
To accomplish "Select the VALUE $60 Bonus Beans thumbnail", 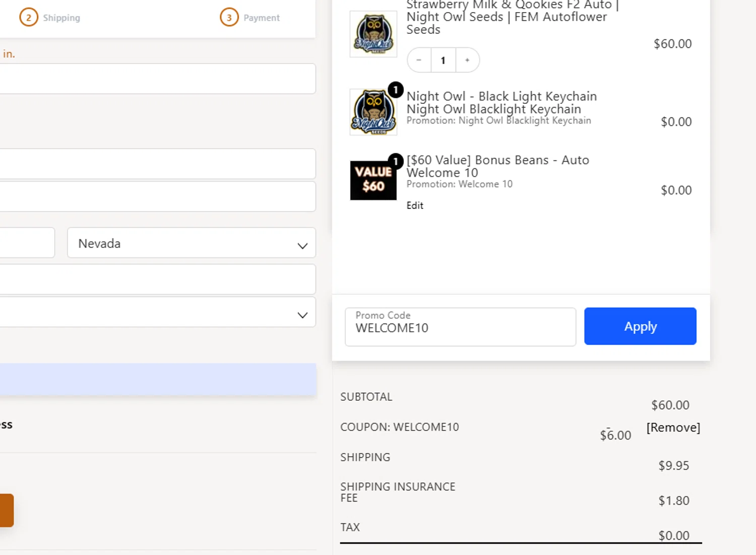I will point(373,180).
